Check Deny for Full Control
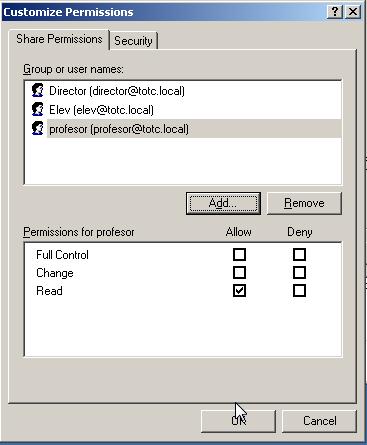 click(299, 255)
